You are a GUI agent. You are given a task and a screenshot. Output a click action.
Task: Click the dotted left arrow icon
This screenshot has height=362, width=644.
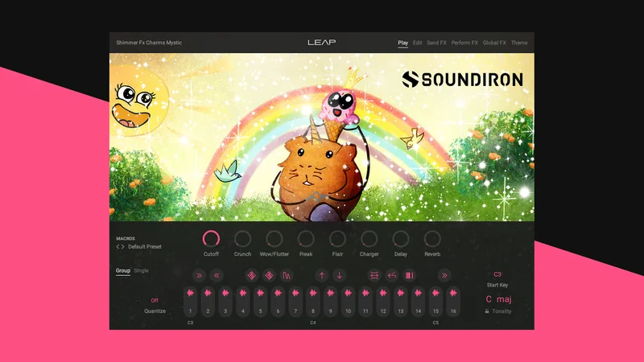coord(392,275)
